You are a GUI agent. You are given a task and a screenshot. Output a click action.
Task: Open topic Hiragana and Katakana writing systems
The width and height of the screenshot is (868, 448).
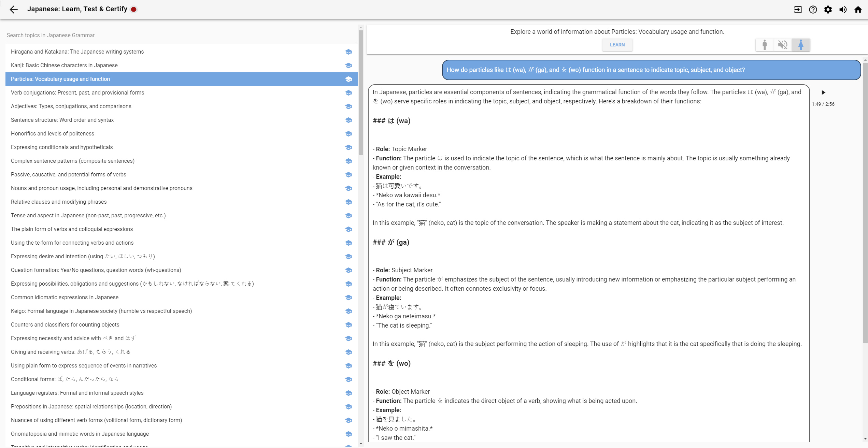[x=182, y=52]
